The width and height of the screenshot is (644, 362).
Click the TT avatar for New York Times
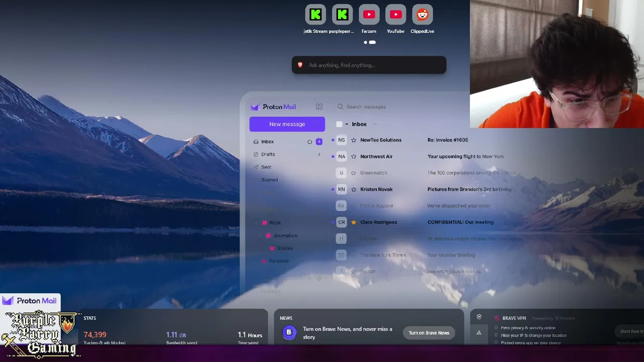342,255
